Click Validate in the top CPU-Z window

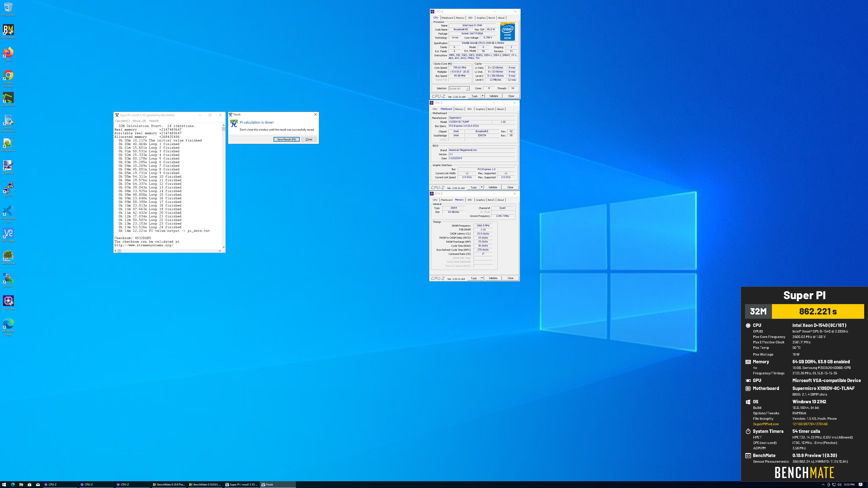(x=494, y=96)
